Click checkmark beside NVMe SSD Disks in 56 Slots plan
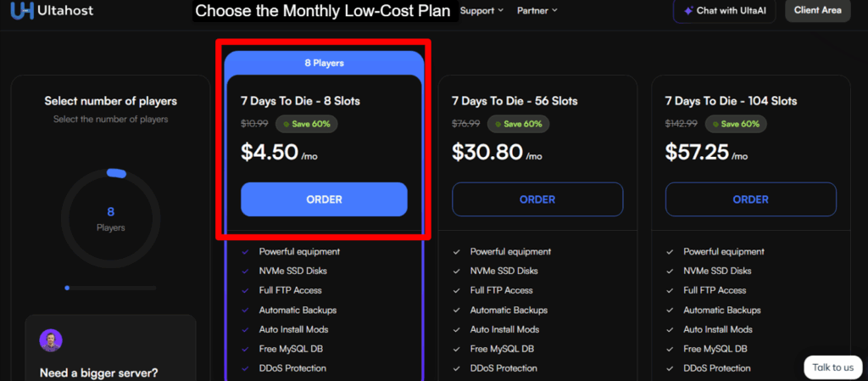Screen dimensions: 868x381 click(x=456, y=272)
